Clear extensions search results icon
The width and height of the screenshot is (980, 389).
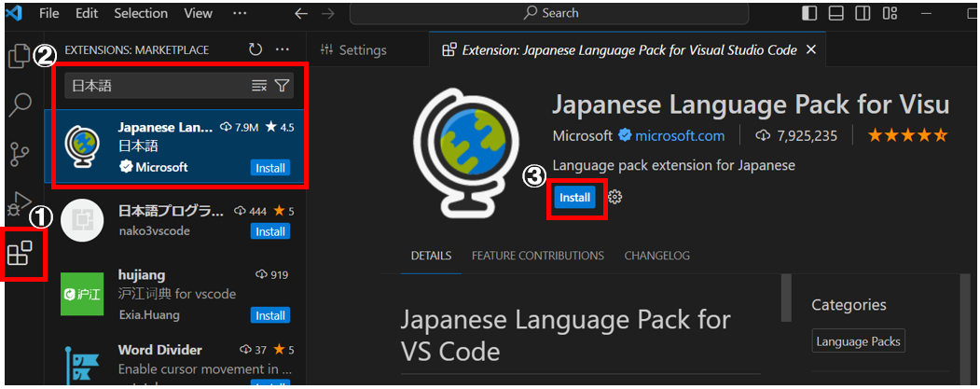pos(258,86)
